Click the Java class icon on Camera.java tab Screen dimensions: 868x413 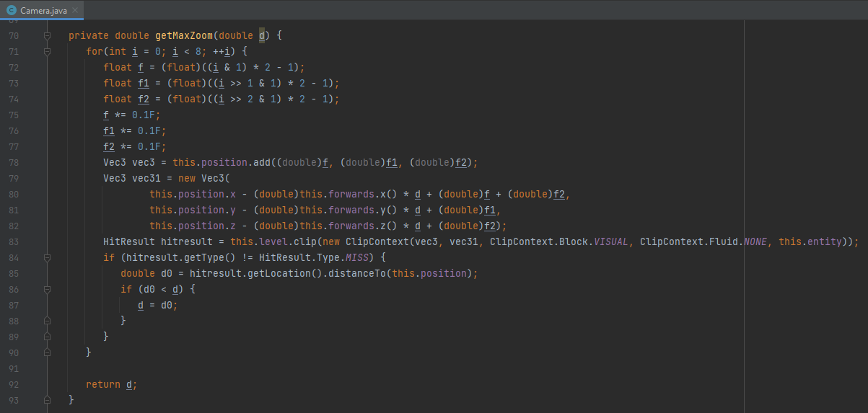[12, 10]
